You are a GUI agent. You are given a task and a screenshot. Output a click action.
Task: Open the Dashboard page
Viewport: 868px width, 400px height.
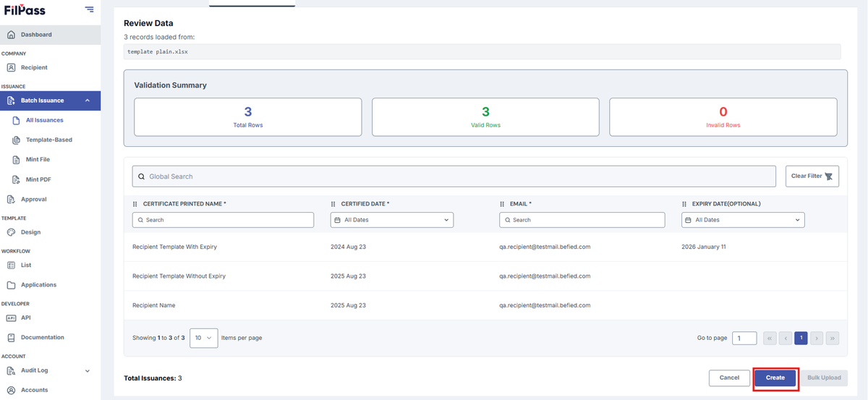pos(51,35)
